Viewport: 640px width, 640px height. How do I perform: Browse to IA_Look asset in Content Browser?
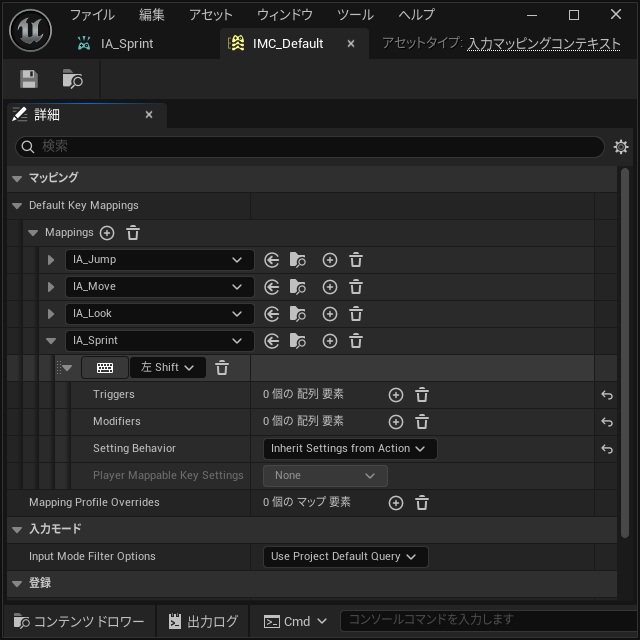point(298,314)
